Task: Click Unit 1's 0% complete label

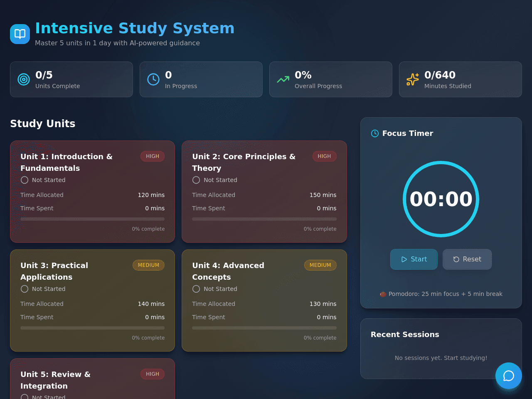Action: pyautogui.click(x=148, y=229)
